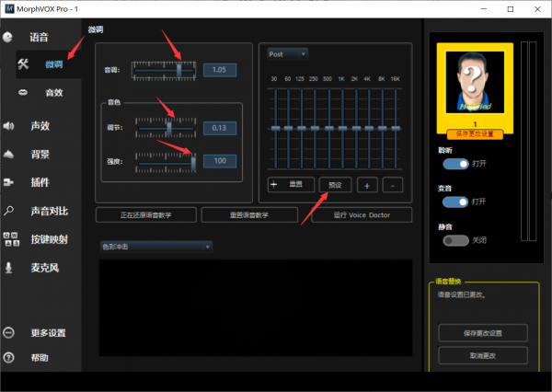Go to the 声效 section
552x392 pixels.
[x=40, y=126]
